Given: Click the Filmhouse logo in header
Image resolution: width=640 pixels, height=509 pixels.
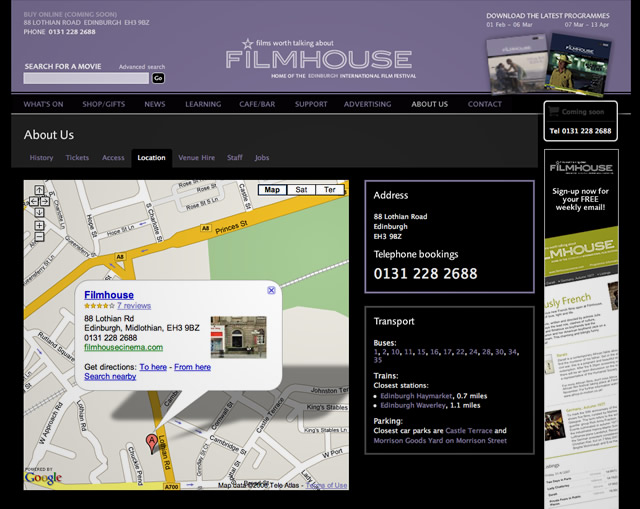Looking at the screenshot, I should [319, 59].
